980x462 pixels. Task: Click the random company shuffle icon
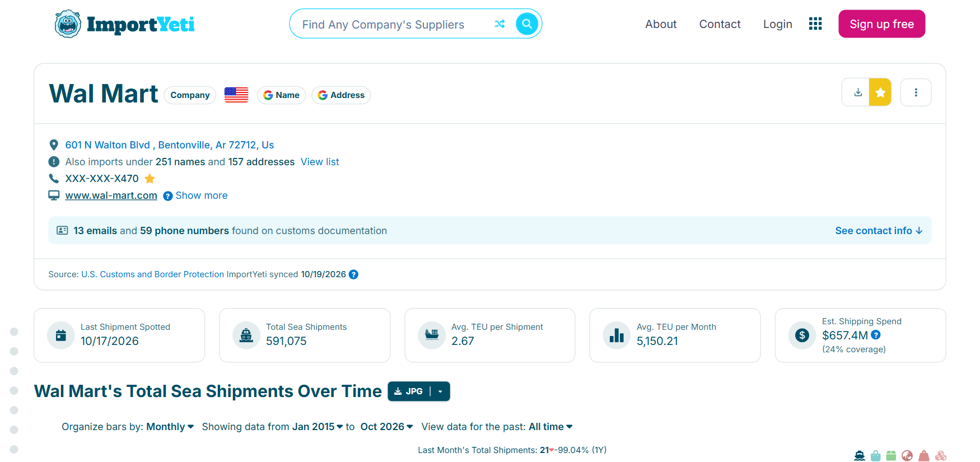coord(500,24)
